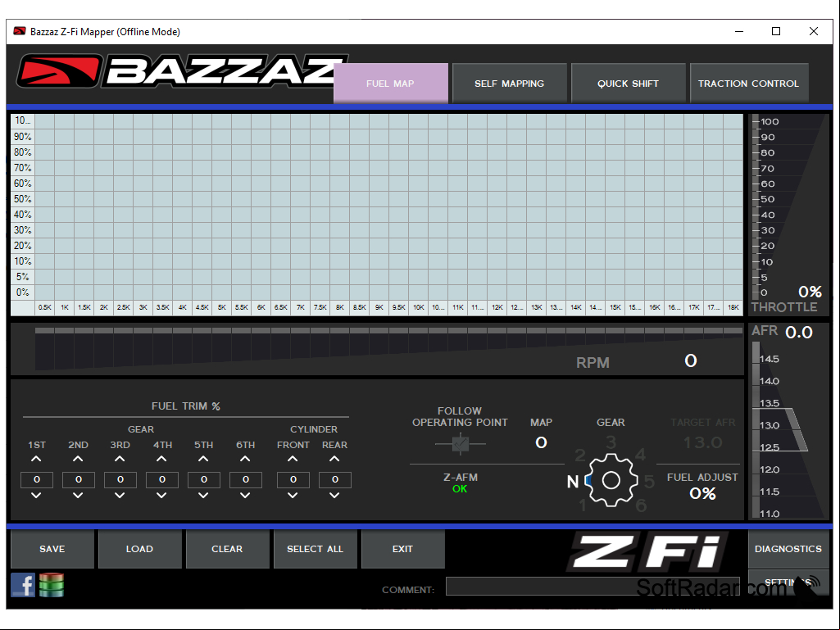The image size is (840, 630).
Task: Select the 0% throttle row header
Action: pos(22,292)
